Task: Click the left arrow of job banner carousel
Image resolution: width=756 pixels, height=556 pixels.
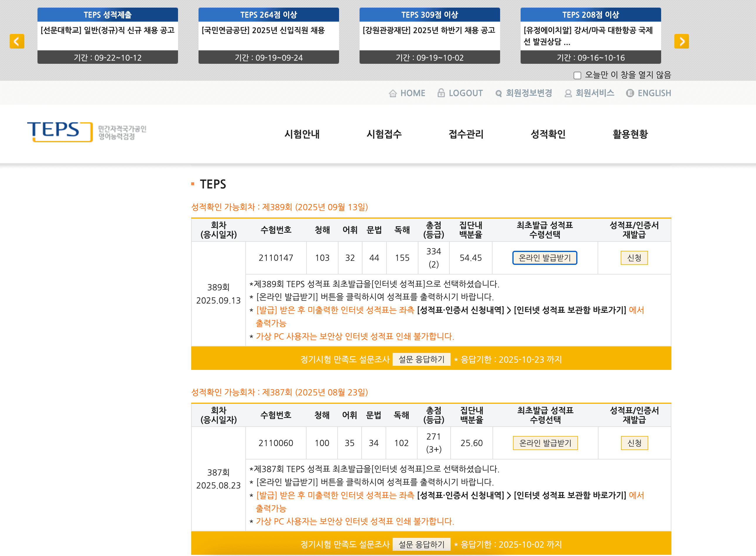Action: 17,41
